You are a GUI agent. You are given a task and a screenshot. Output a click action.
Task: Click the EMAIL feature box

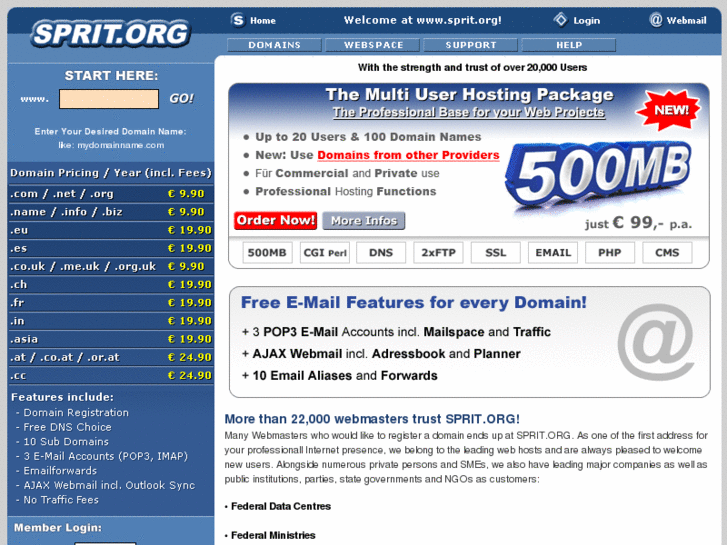click(x=553, y=253)
